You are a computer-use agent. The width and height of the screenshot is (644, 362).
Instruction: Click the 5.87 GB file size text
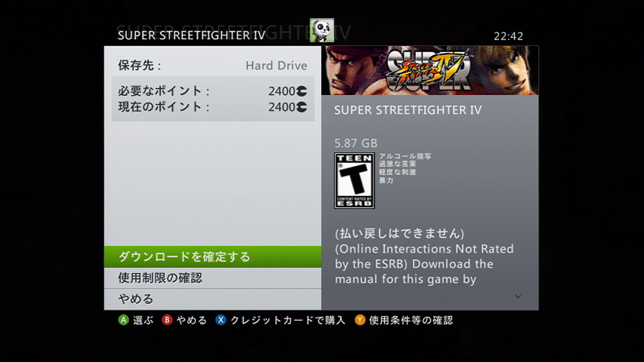[356, 143]
